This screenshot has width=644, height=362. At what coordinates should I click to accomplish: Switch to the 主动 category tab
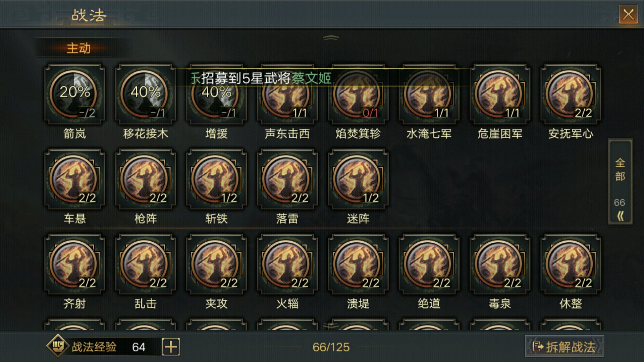pos(78,48)
